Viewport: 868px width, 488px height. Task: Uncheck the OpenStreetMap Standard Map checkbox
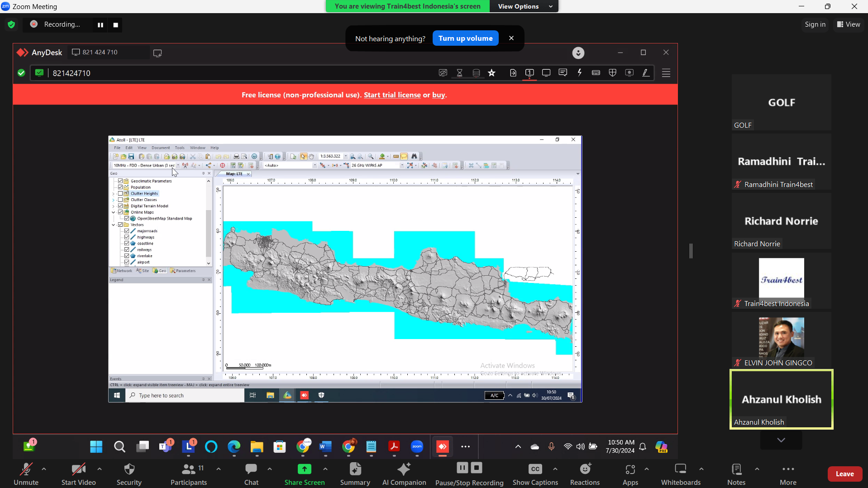(x=126, y=218)
